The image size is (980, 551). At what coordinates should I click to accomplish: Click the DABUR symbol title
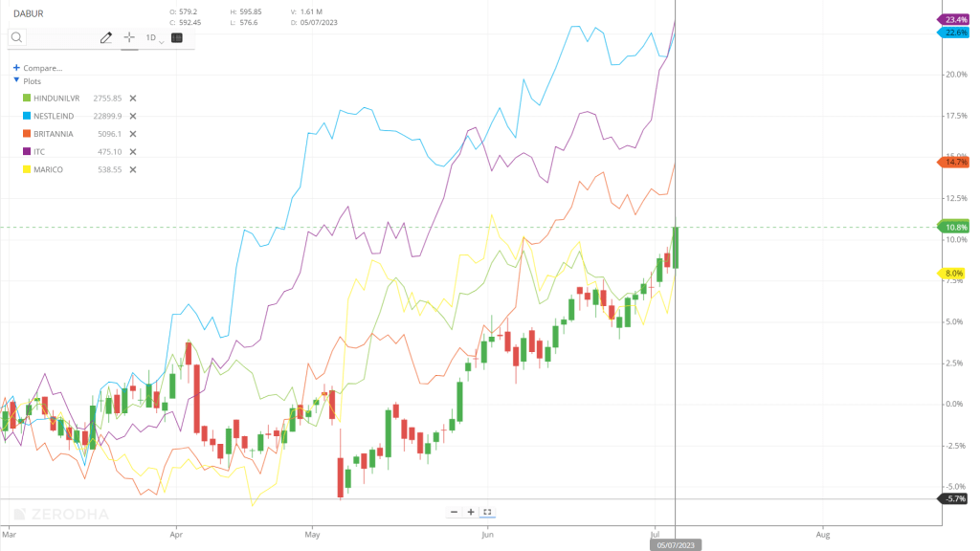(x=27, y=13)
